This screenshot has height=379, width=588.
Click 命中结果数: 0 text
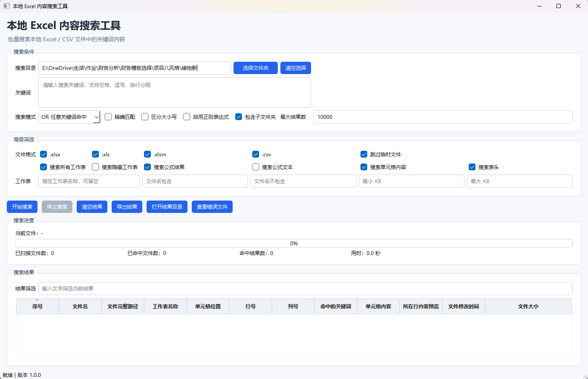point(257,253)
